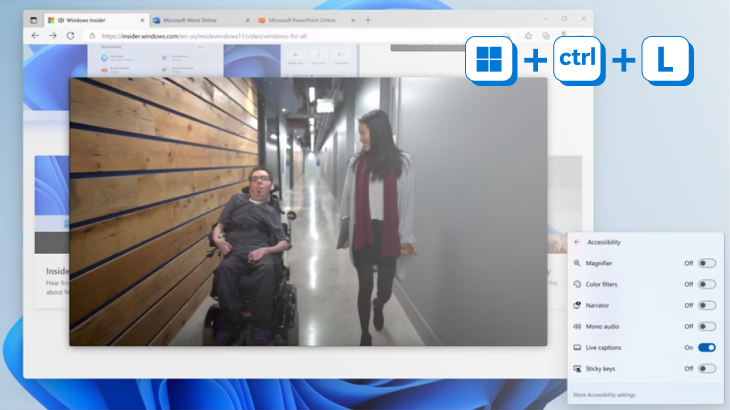Refresh the Windows Insider page
The image size is (730, 410).
click(70, 36)
